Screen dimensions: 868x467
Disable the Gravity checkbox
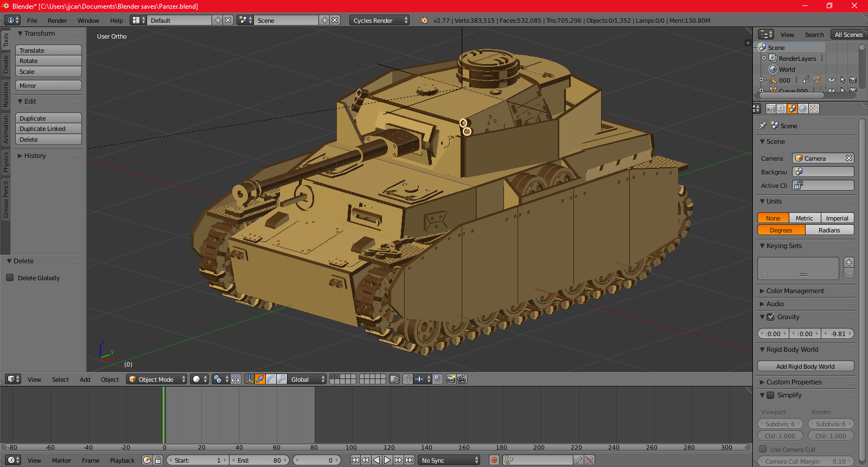pos(770,317)
